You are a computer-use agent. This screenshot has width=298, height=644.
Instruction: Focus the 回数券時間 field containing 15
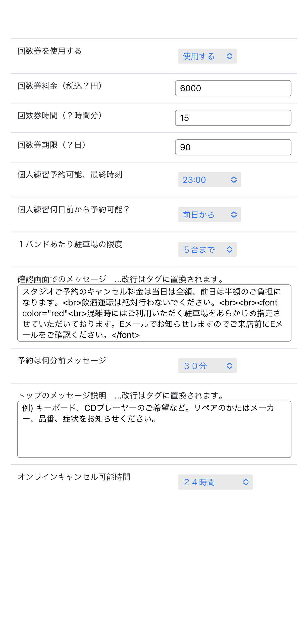[x=233, y=118]
